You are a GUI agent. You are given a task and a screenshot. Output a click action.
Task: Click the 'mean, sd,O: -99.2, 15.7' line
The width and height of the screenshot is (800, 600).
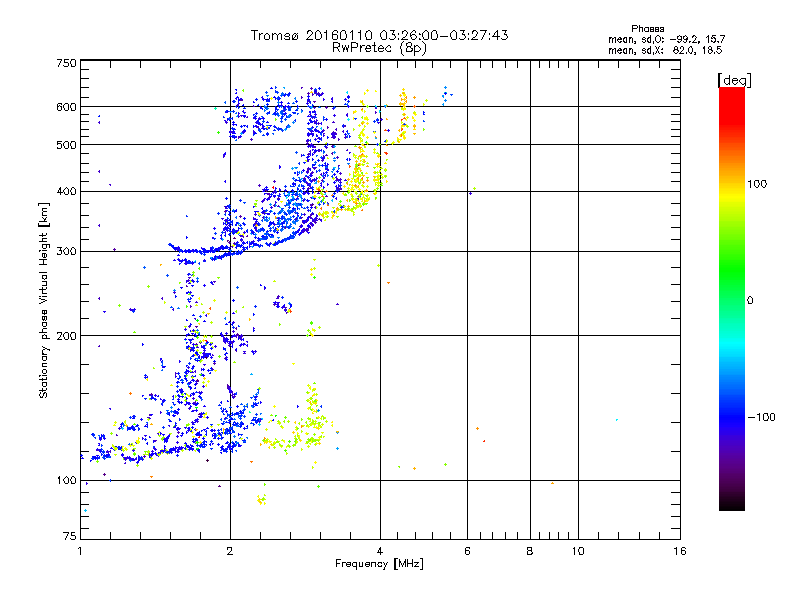pyautogui.click(x=666, y=39)
